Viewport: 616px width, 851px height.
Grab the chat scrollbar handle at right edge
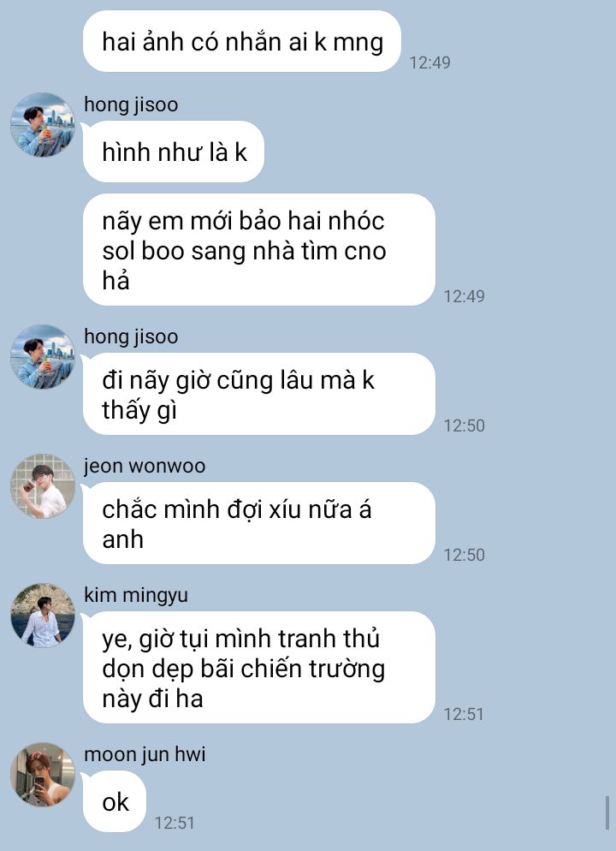pos(607,813)
